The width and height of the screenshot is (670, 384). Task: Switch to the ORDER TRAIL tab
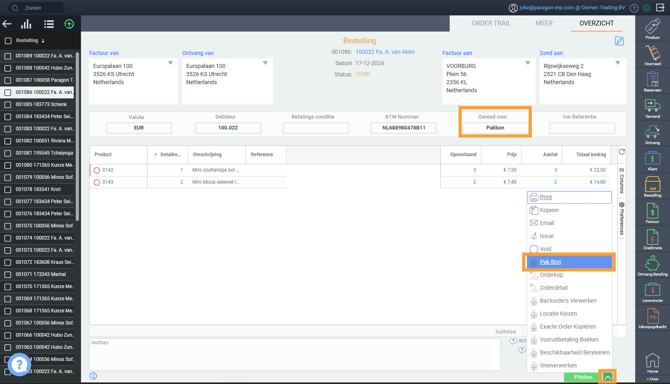(x=491, y=23)
